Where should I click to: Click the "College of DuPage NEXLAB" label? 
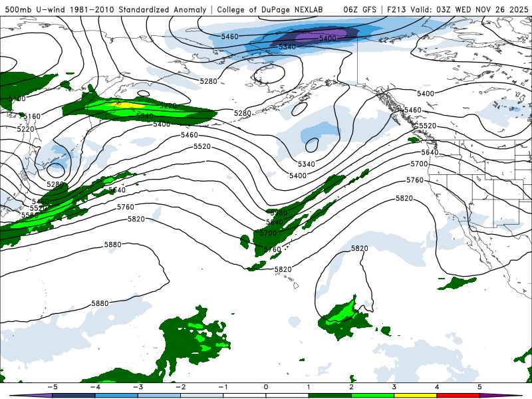[270, 9]
